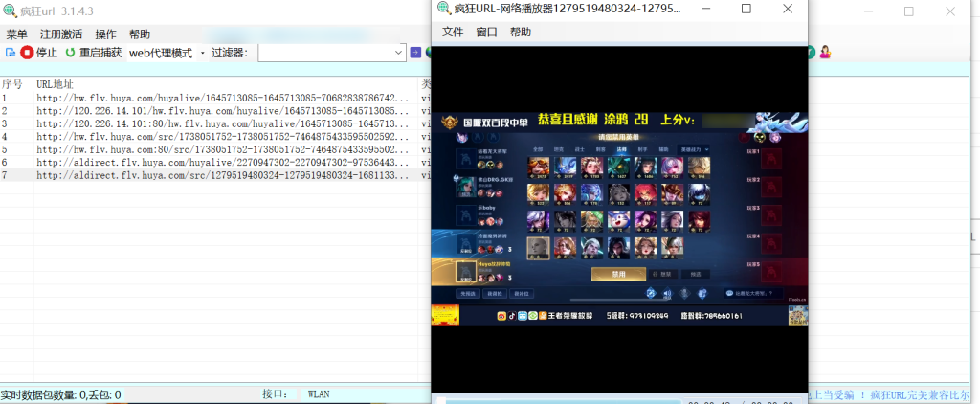Image resolution: width=980 pixels, height=404 pixels.
Task: Open the web代理模式 mode dropdown arrow
Action: pos(203,54)
